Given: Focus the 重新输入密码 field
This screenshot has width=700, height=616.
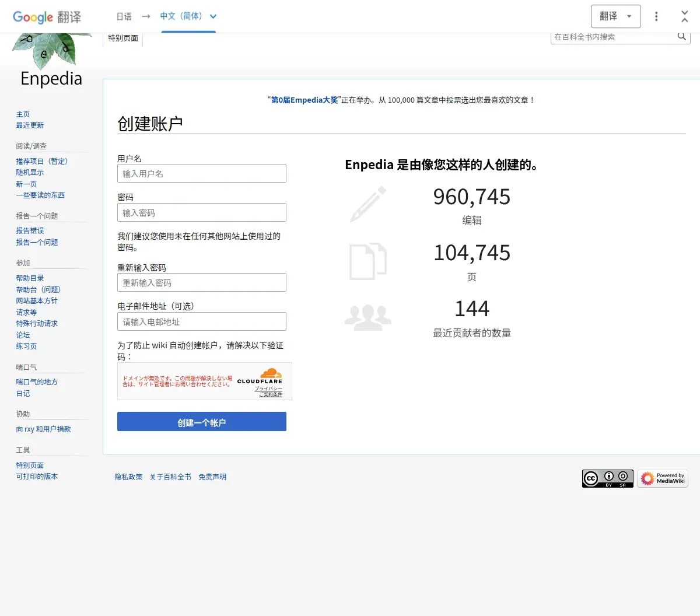Looking at the screenshot, I should 202,282.
